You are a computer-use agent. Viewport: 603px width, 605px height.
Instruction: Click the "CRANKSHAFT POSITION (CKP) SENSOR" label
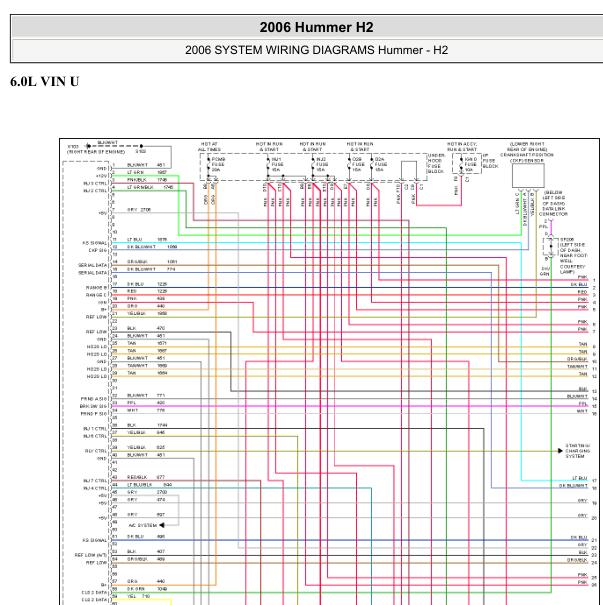pos(527,157)
